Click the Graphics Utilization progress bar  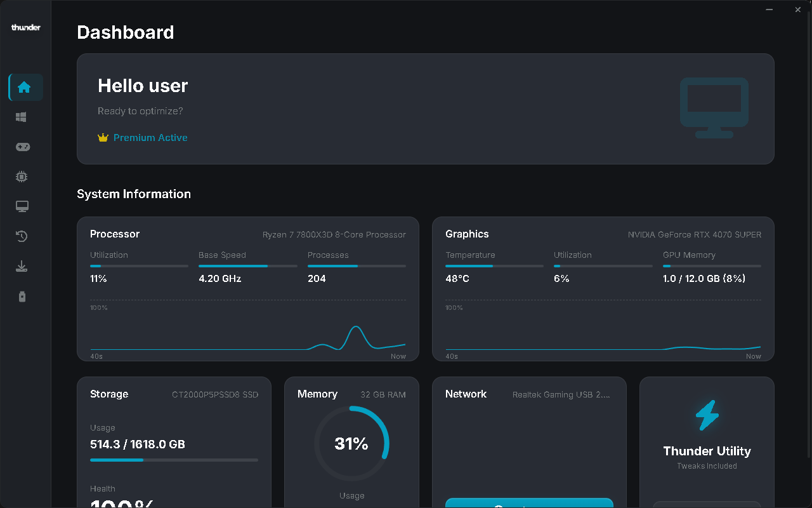[x=603, y=266]
